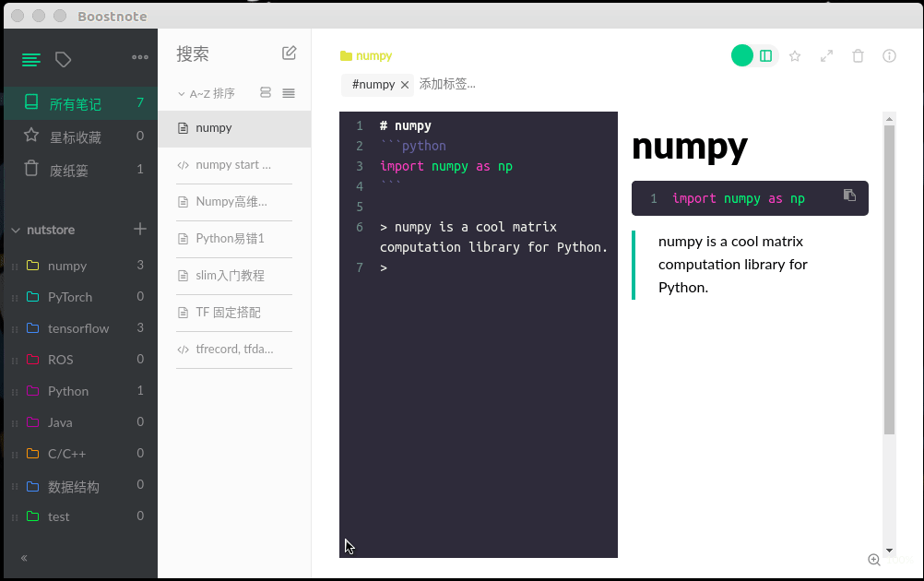
Task: Open the ROS folder
Action: (81, 360)
